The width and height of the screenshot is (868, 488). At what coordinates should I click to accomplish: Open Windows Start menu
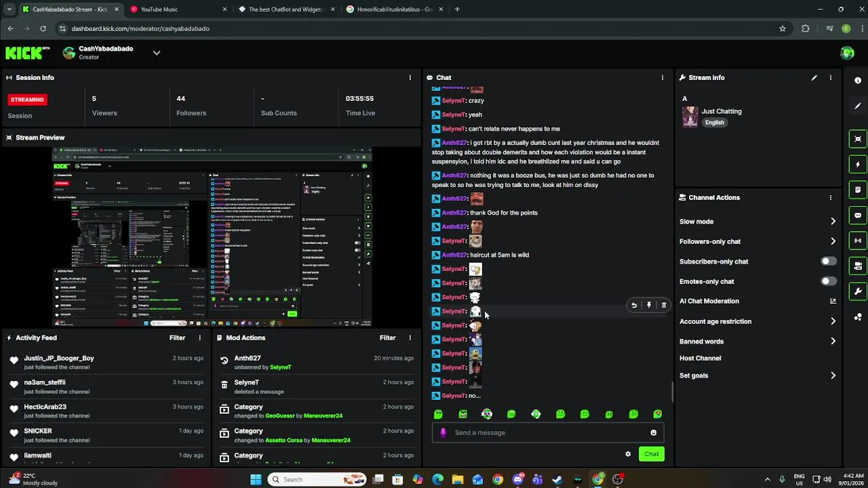[x=256, y=479]
